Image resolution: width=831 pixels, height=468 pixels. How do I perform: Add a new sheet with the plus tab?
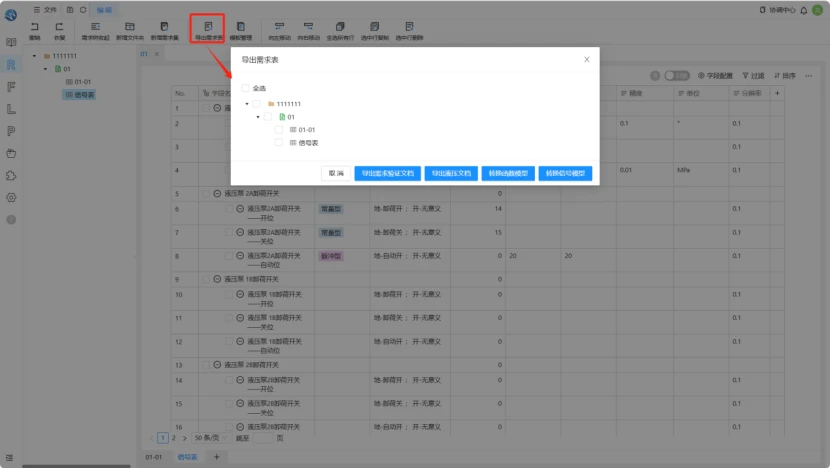[216, 457]
